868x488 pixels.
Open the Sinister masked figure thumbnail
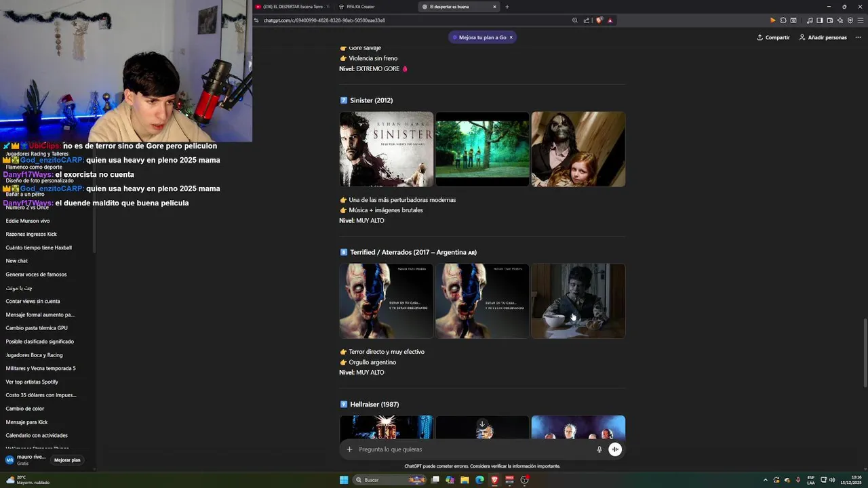[x=578, y=149]
